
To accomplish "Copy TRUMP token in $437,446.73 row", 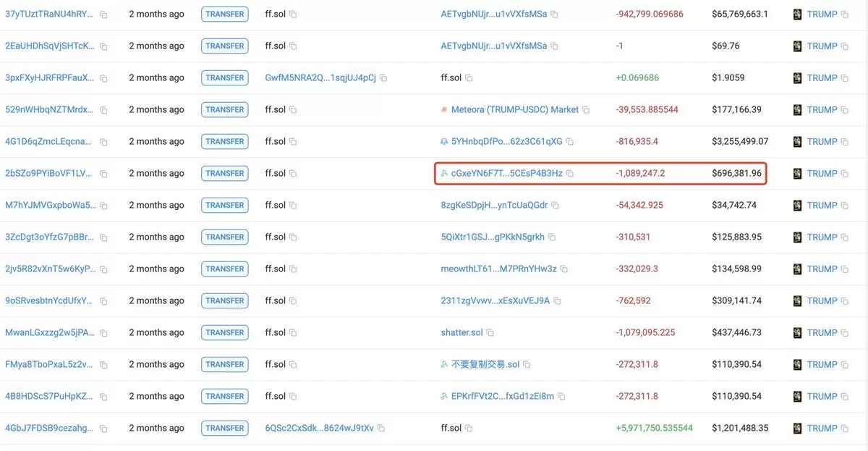I will coord(845,333).
